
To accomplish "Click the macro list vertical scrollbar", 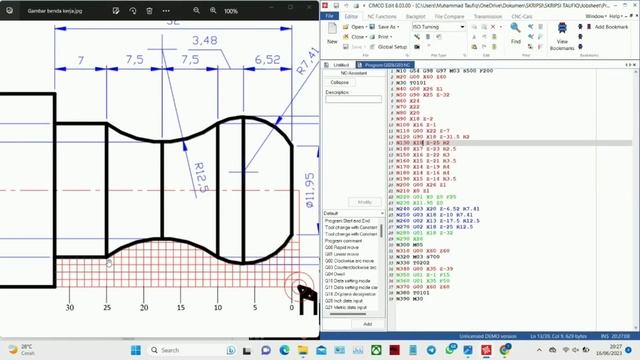I will coord(382,231).
